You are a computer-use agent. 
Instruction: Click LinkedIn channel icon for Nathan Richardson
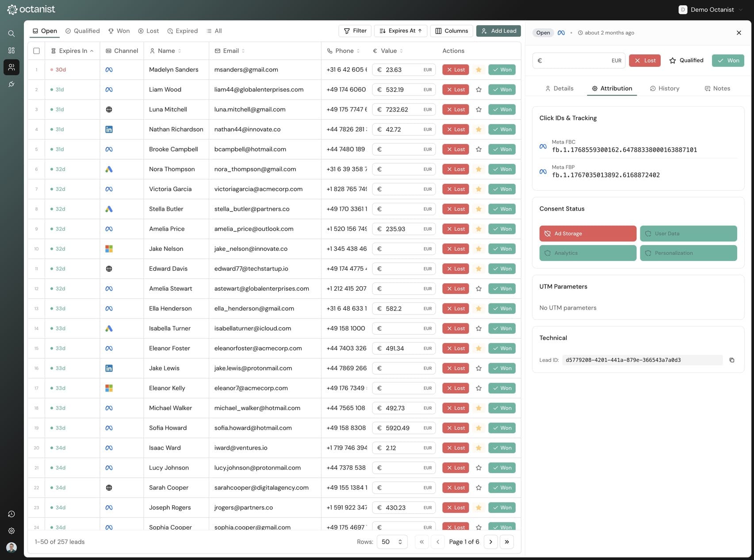(109, 130)
